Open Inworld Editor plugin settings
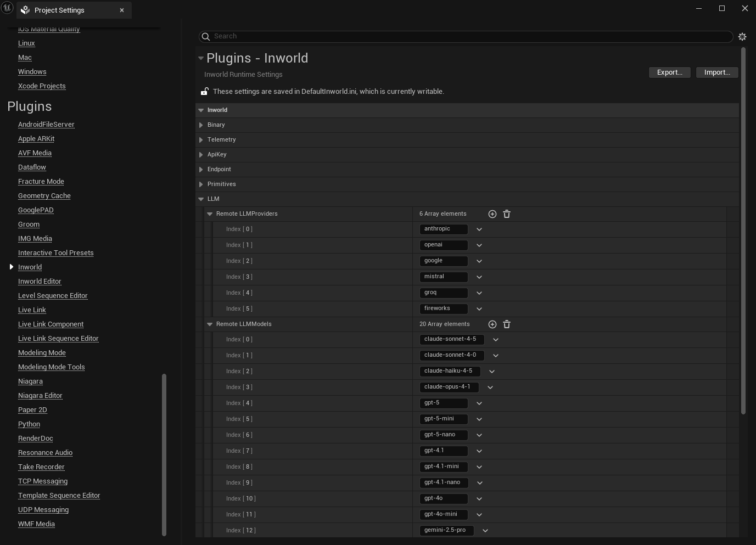The image size is (756, 545). tap(40, 282)
